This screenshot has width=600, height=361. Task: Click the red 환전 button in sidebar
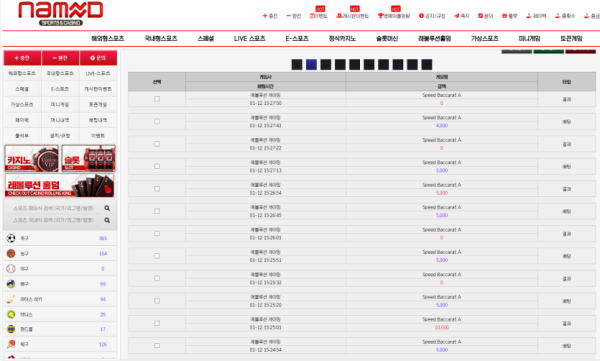coord(60,58)
